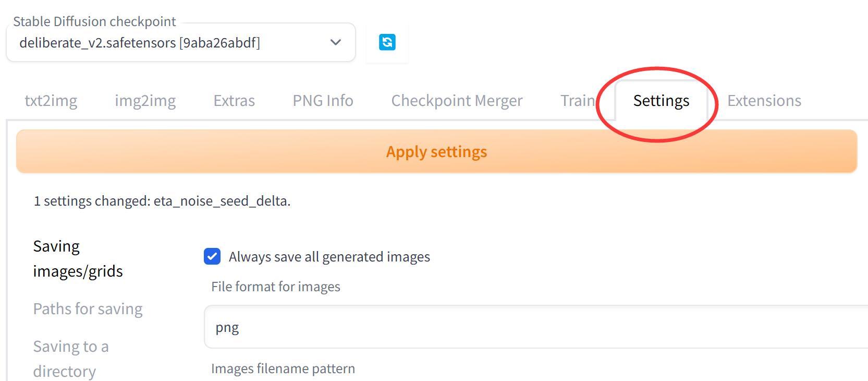Click the Always save all generated images label
Viewport: 868px width, 381px height.
pyautogui.click(x=329, y=257)
